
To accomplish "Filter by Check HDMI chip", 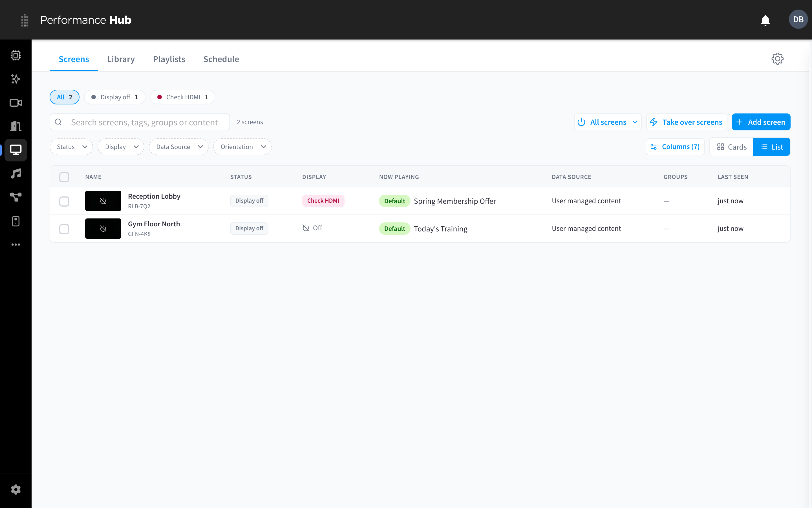I will [x=182, y=97].
